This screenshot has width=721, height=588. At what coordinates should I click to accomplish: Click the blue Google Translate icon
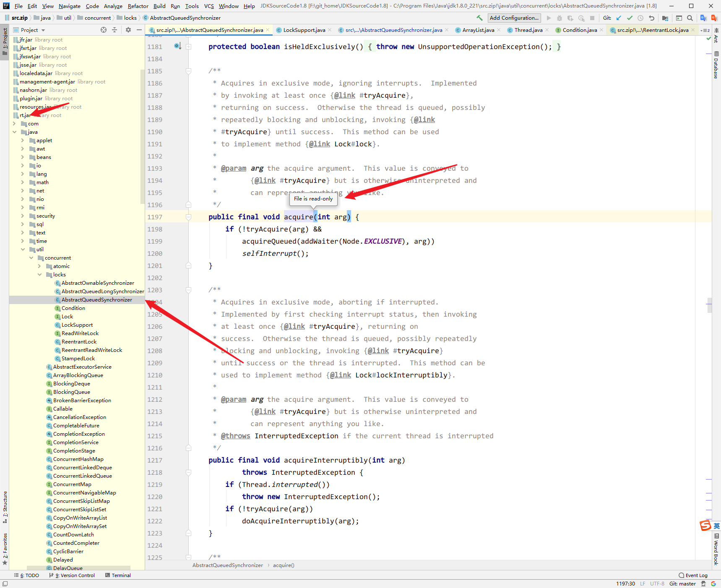pyautogui.click(x=703, y=18)
